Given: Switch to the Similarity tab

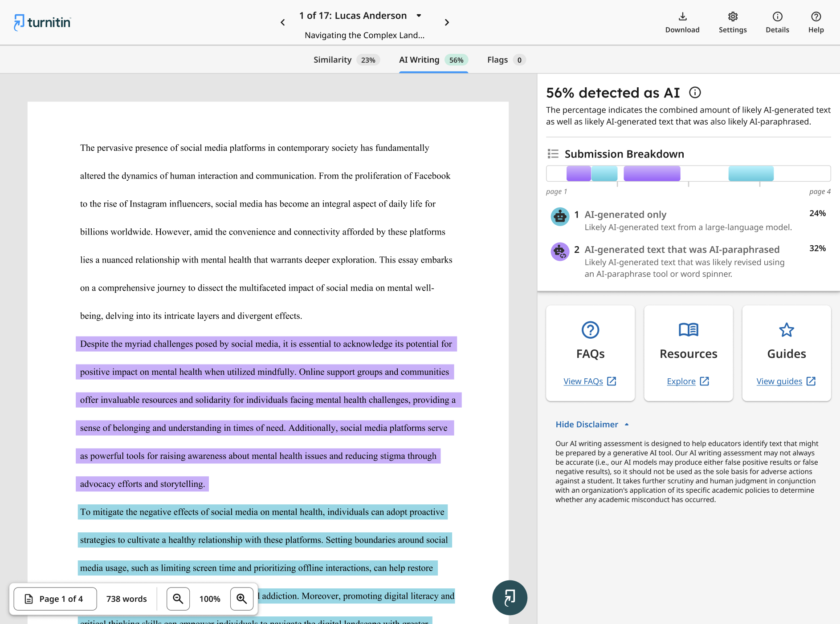Looking at the screenshot, I should [332, 60].
